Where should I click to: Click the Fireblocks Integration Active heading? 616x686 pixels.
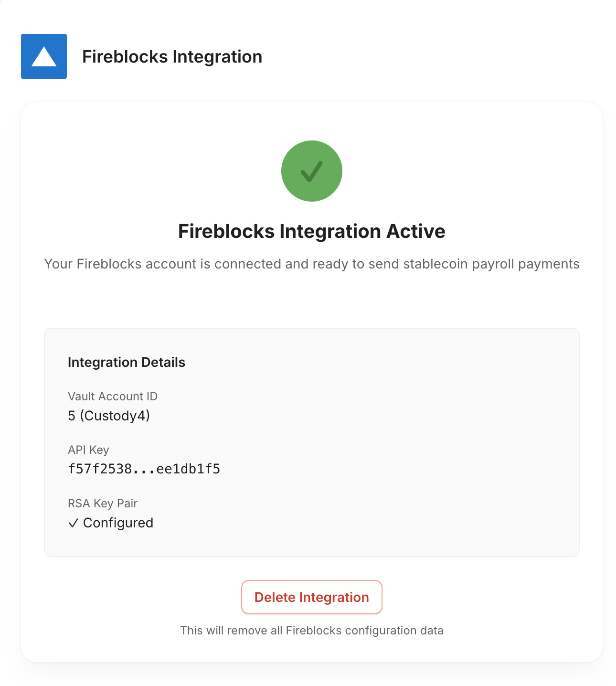(312, 231)
